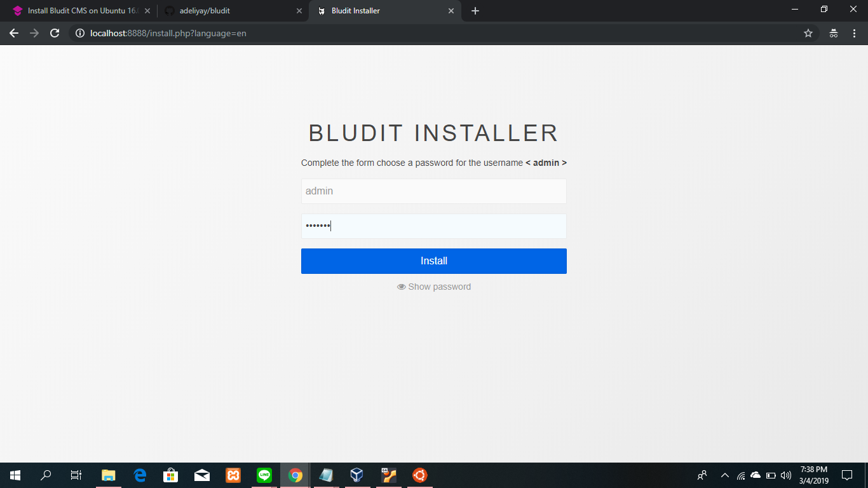Image resolution: width=868 pixels, height=488 pixels.
Task: Open the incognito profile icon
Action: coord(834,33)
